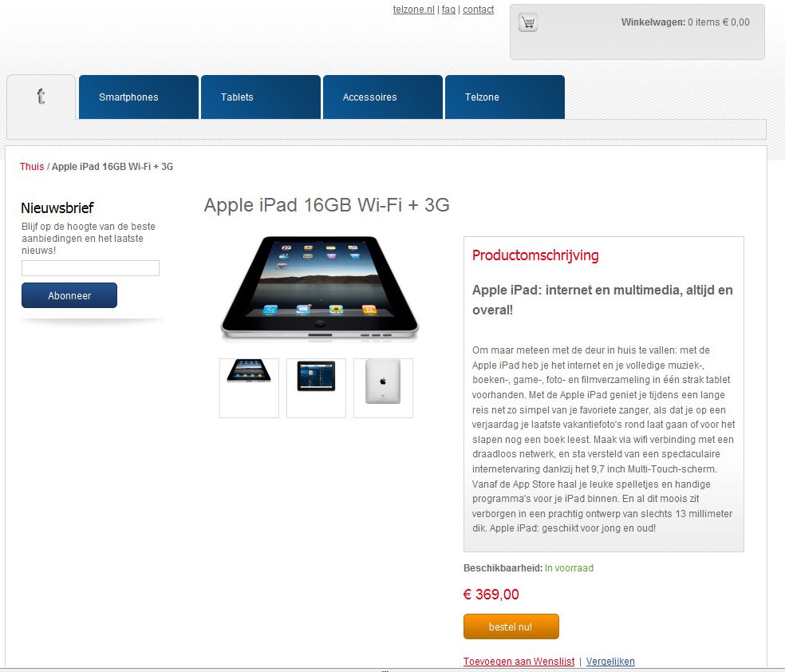Open the Tablets tab
The image size is (785, 672).
click(260, 97)
